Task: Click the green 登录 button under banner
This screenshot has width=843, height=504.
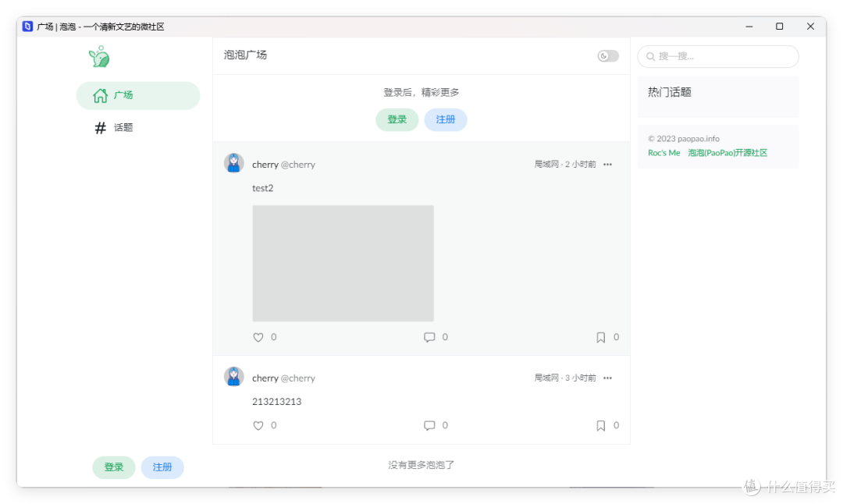Action: click(397, 119)
